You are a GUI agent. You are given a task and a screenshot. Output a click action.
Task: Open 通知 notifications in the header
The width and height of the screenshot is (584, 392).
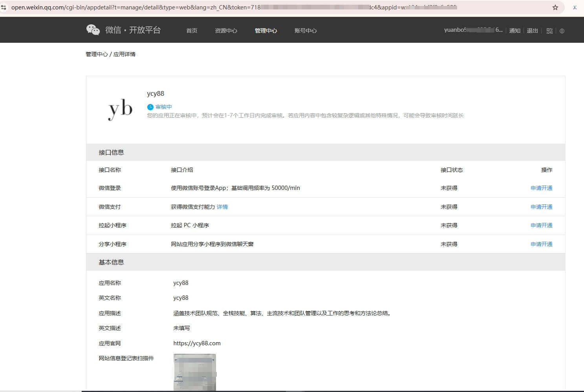514,31
